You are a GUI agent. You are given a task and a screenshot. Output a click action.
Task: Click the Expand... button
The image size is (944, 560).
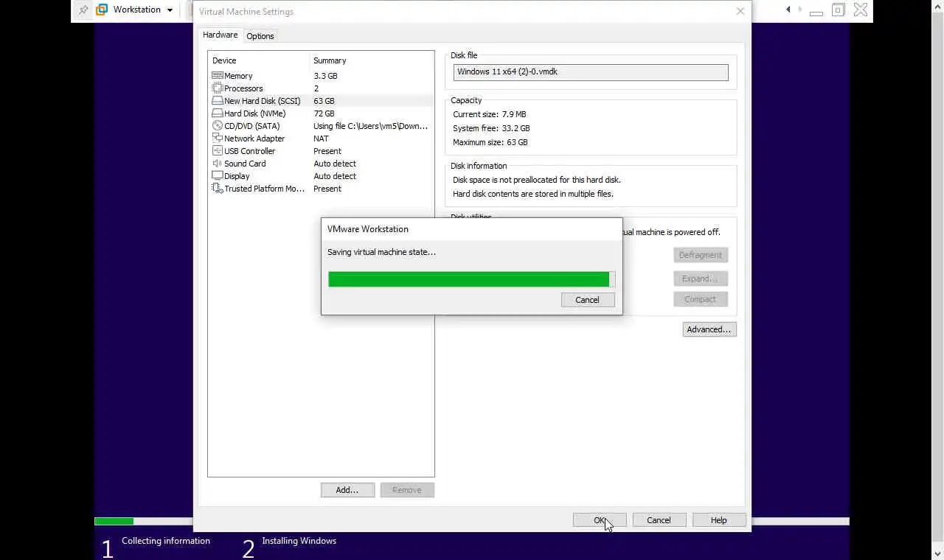(701, 279)
